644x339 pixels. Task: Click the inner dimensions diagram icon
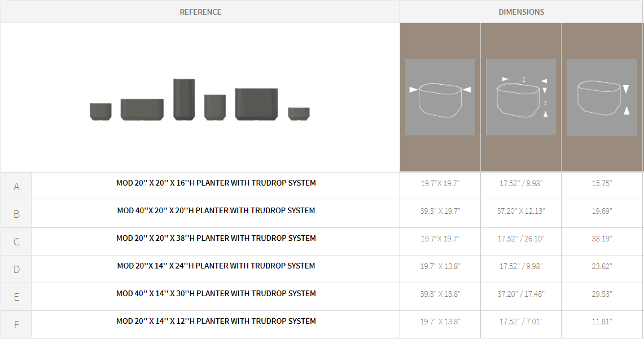(520, 97)
